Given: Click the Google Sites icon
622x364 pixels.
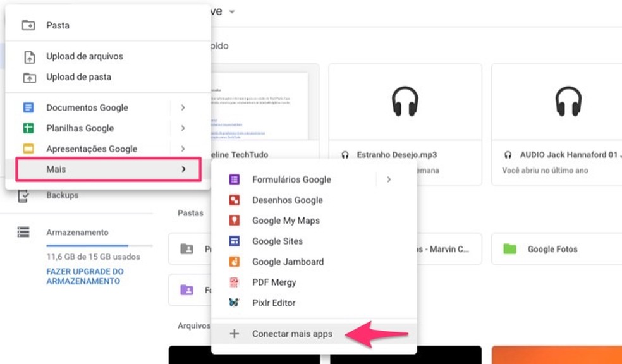Looking at the screenshot, I should (234, 241).
